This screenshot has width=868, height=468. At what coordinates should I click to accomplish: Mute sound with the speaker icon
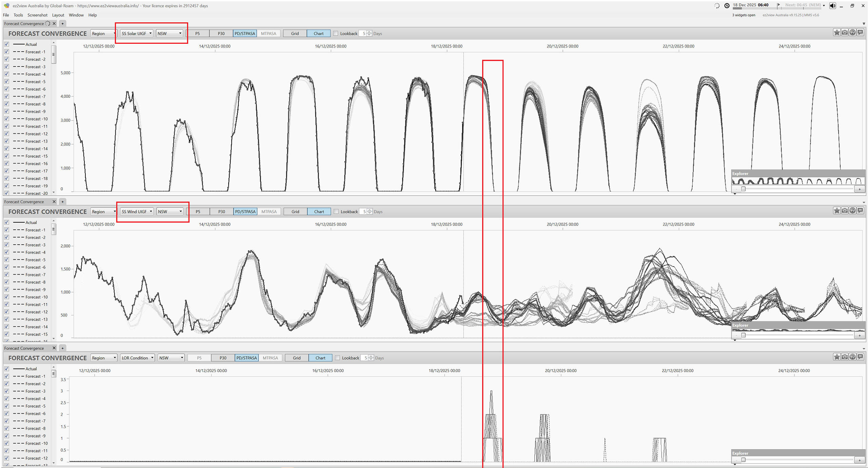(832, 6)
